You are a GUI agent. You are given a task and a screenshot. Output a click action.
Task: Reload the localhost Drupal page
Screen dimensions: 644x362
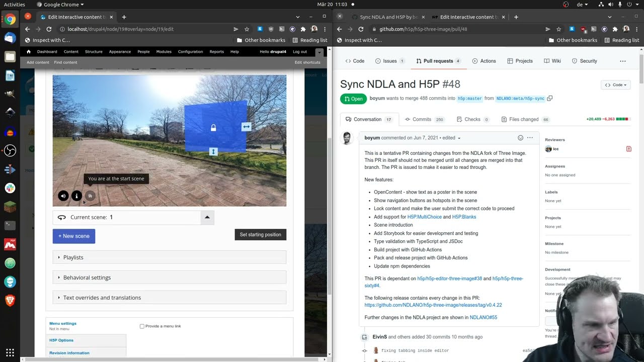tap(49, 29)
